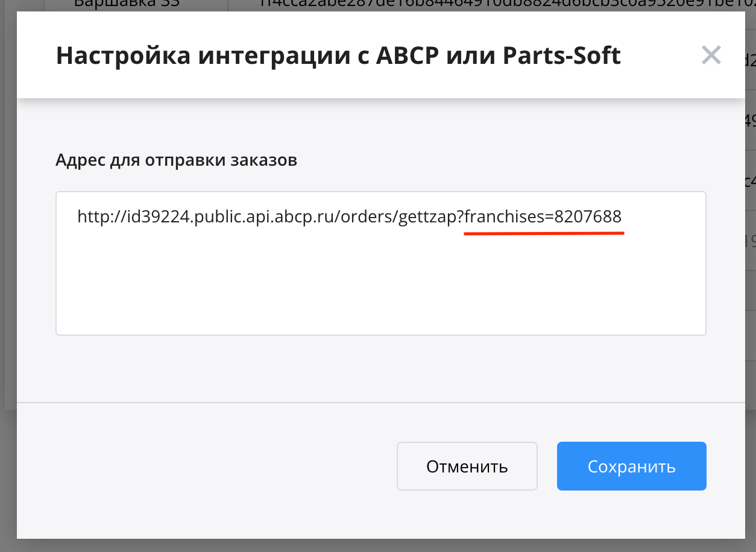Focus the order sending address text area
Viewport: 756px width, 552px height.
click(x=380, y=263)
